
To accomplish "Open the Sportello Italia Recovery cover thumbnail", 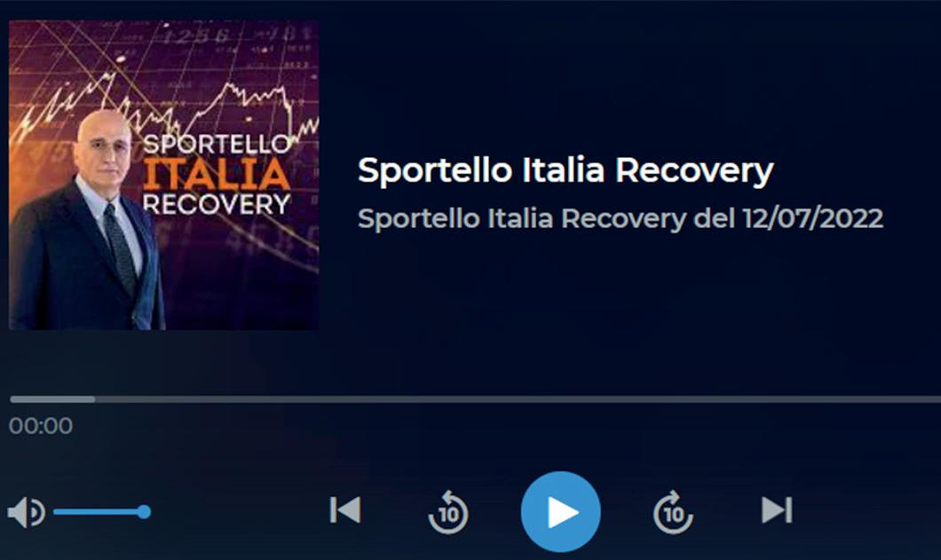I will click(x=164, y=175).
